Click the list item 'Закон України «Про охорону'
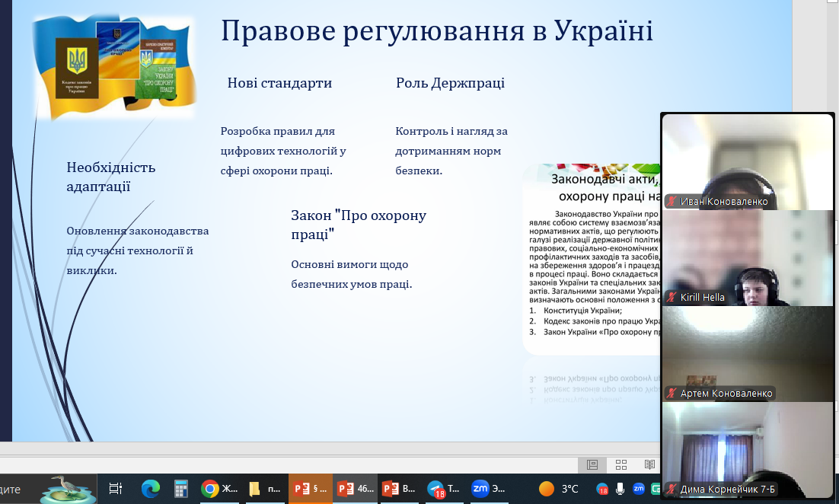Screen dimensions: 839x504 click(602, 332)
